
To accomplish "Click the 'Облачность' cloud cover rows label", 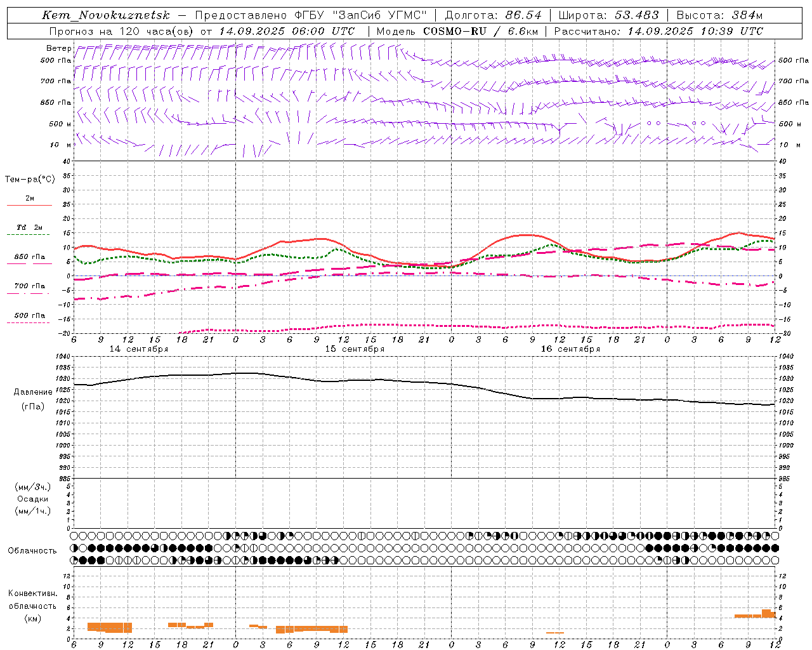I will 32,551.
